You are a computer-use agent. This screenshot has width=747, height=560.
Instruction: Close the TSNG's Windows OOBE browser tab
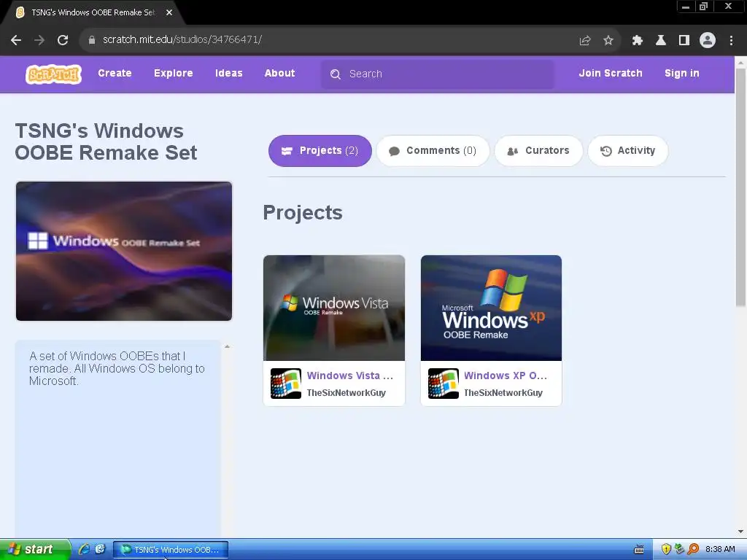[169, 13]
